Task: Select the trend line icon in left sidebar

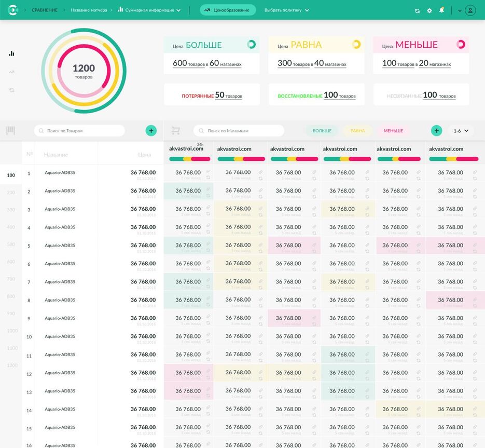Action: pyautogui.click(x=12, y=72)
